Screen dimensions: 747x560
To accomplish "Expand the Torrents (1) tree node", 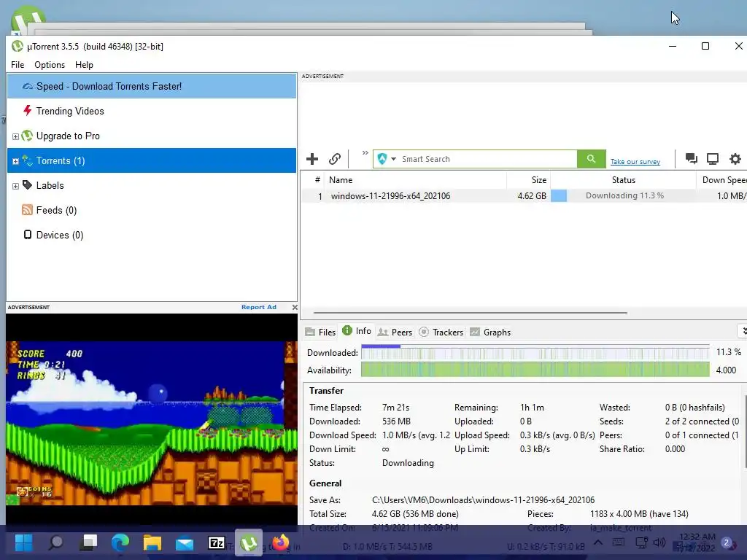I will click(x=15, y=161).
